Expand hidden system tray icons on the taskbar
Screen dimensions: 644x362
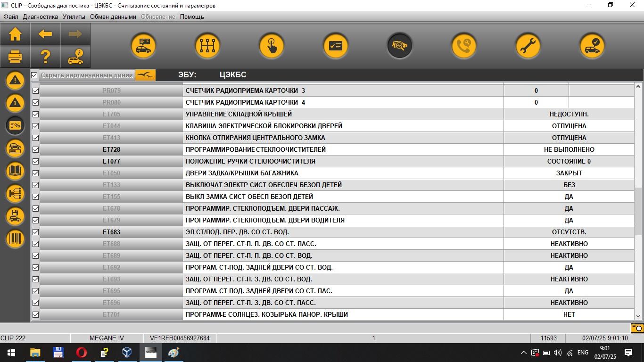tap(523, 353)
